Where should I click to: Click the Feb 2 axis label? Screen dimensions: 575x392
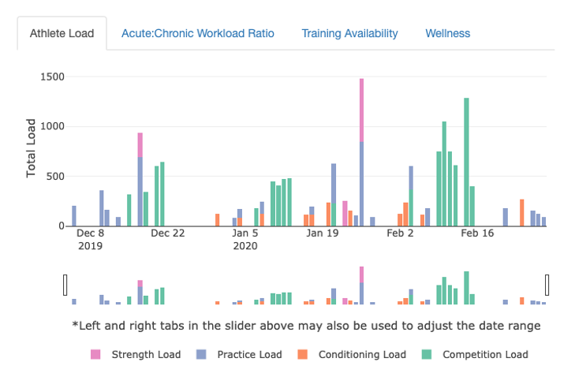(x=400, y=233)
